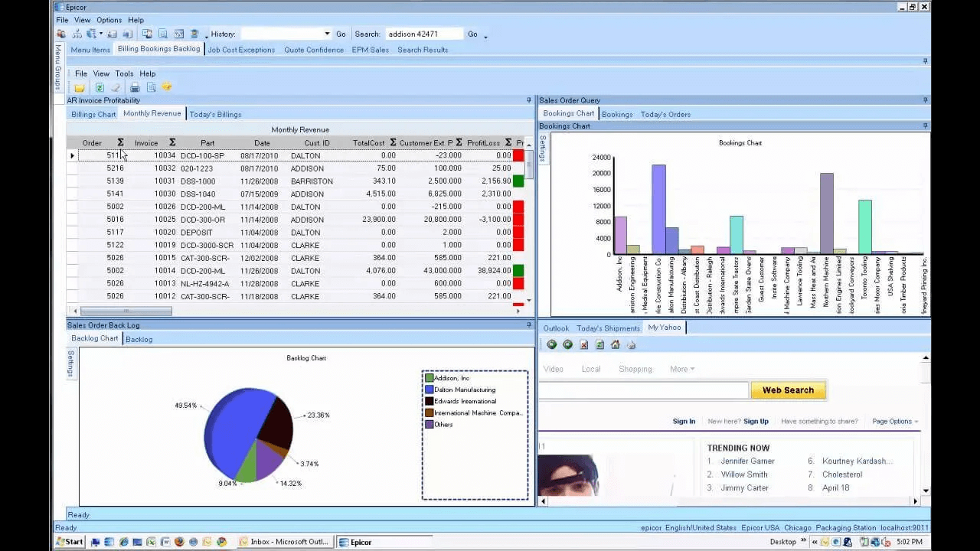Click the red X stop icon under My Yahoo
The height and width of the screenshot is (551, 980).
pos(583,344)
